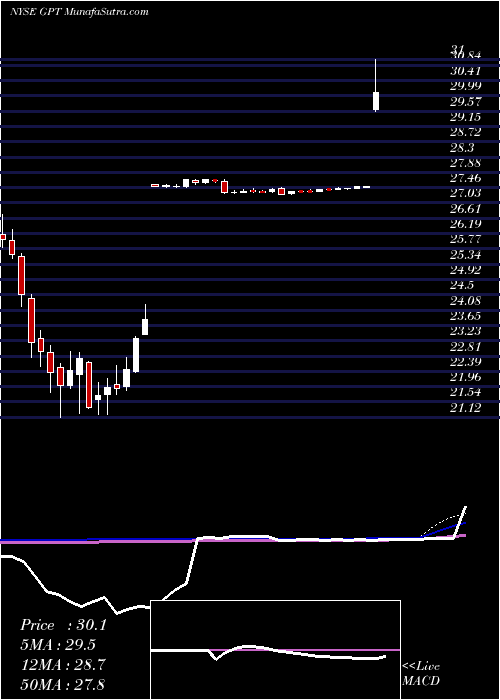500x700 pixels.
Task: Click the 29.99 price axis label
Action: (x=465, y=86)
